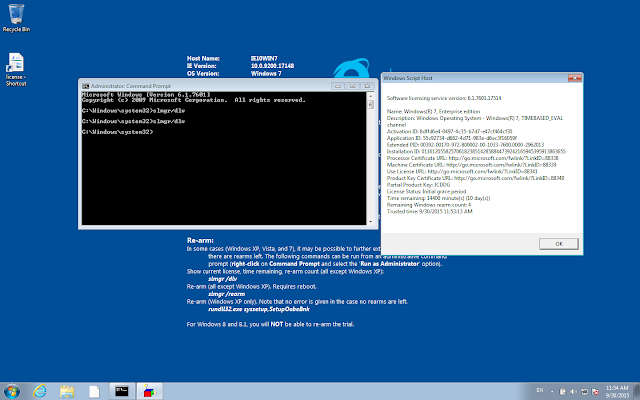Switch to Command Prompt taskbar button
The image size is (640, 400).
[x=122, y=391]
